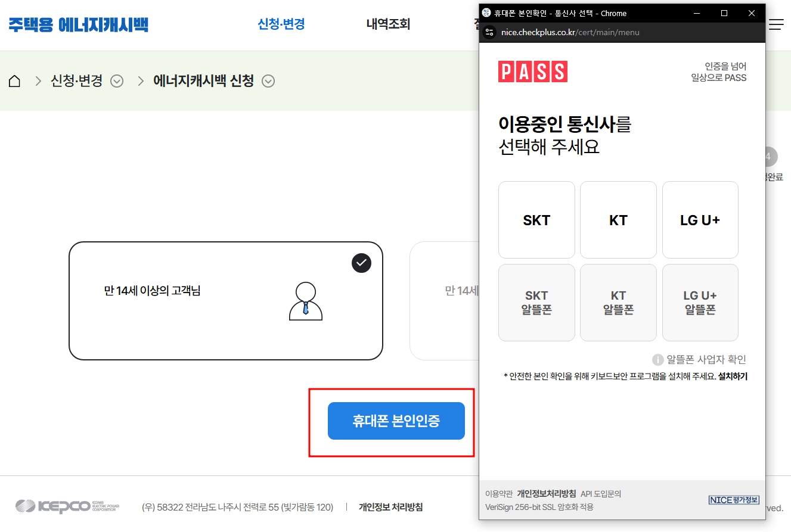791x532 pixels.
Task: Click the PASS logo in popup
Action: 533,71
